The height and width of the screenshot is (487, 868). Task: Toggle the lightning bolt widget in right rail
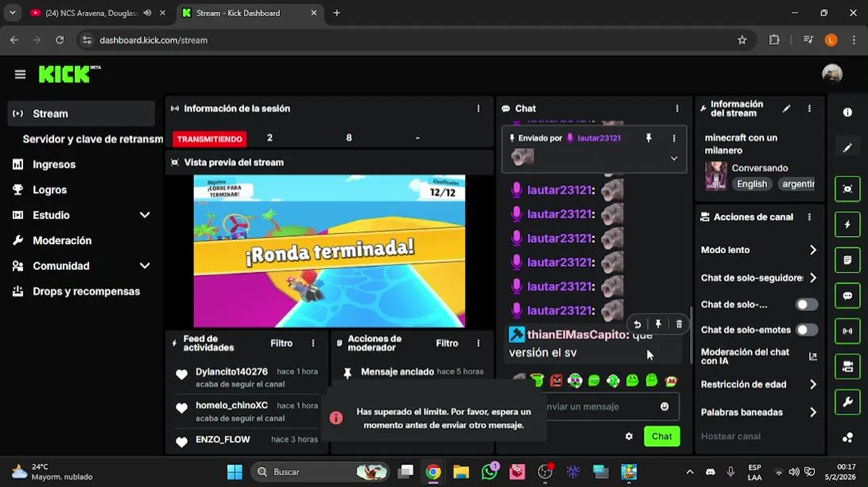point(848,225)
